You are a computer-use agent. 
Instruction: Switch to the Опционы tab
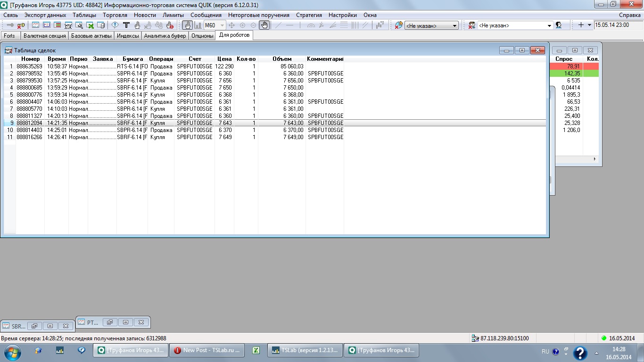(203, 36)
